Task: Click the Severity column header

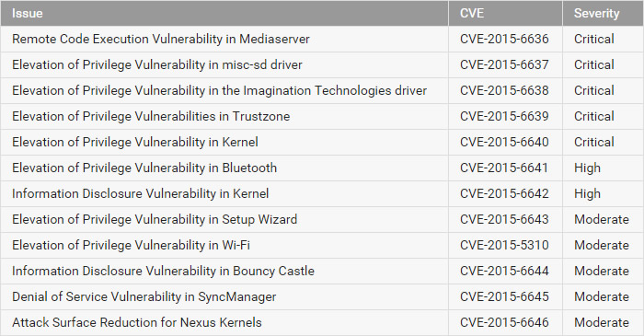Action: tap(597, 13)
